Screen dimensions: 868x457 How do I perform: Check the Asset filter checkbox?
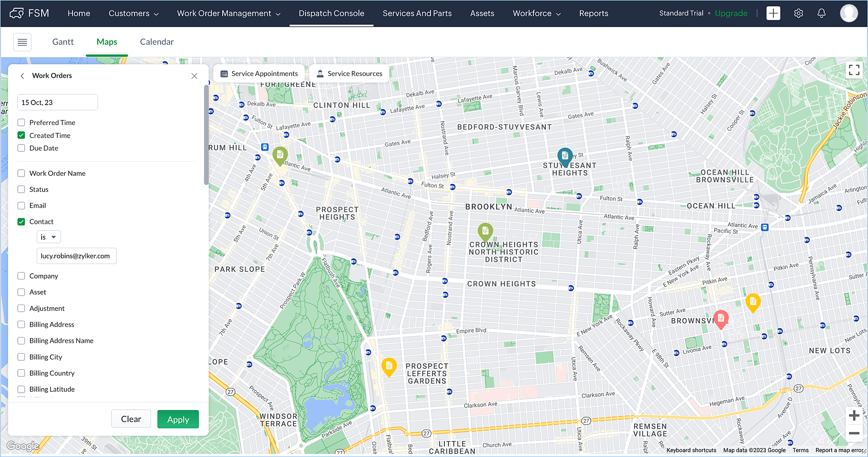21,292
